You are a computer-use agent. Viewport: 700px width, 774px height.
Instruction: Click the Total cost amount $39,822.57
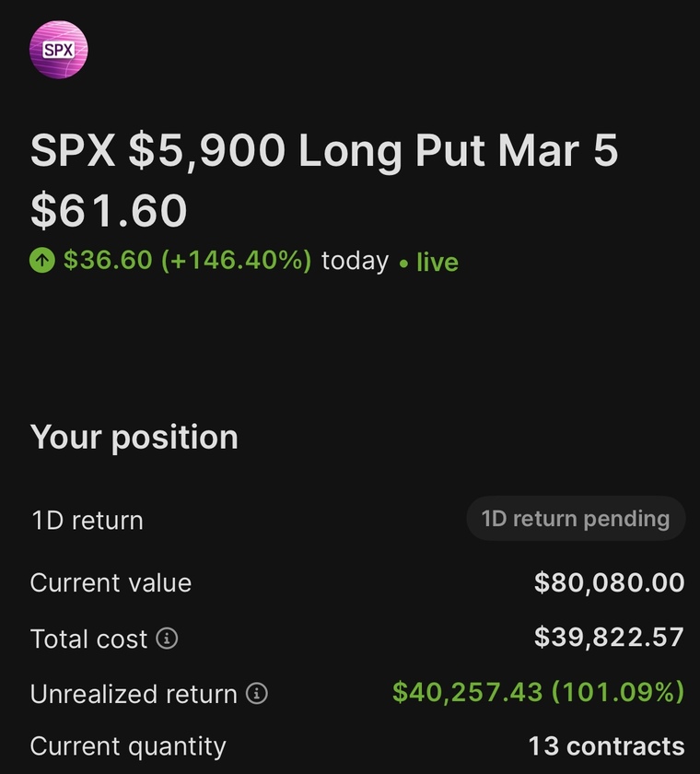tap(609, 638)
